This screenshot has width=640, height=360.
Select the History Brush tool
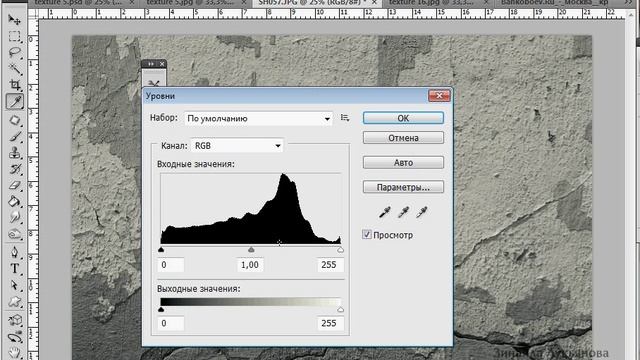pos(15,169)
